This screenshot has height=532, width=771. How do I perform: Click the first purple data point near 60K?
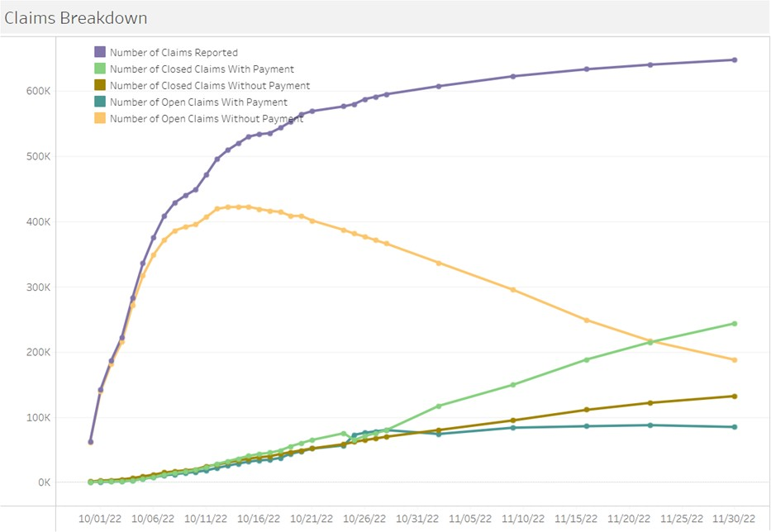click(x=91, y=442)
